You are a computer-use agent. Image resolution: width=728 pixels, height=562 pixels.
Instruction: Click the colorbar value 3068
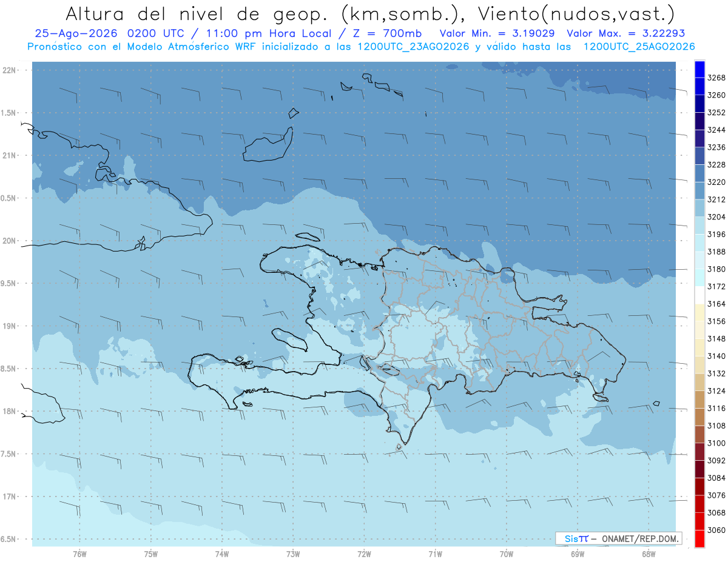(716, 513)
